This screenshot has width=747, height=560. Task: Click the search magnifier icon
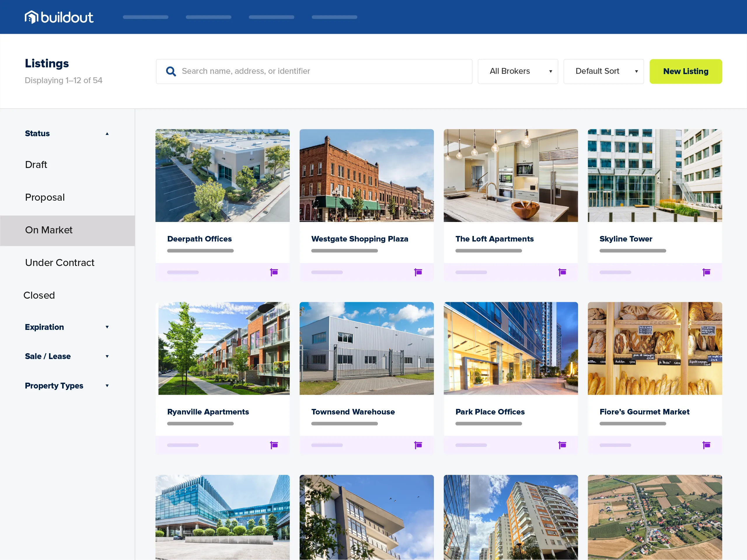171,71
